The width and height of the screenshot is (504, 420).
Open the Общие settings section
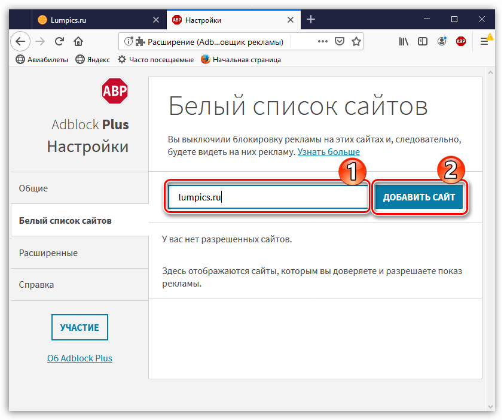tap(80, 188)
